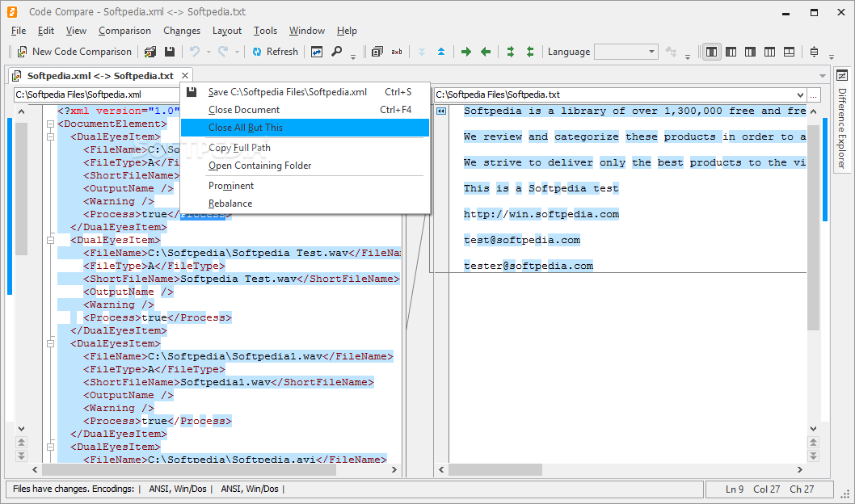855x504 pixels.
Task: Go to next difference blue arrows
Action: point(422,52)
